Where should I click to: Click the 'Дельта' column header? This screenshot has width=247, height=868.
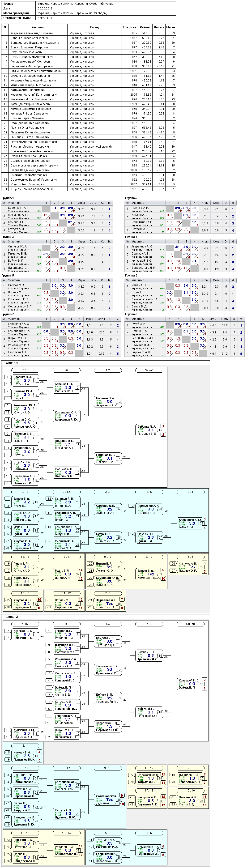tap(159, 27)
